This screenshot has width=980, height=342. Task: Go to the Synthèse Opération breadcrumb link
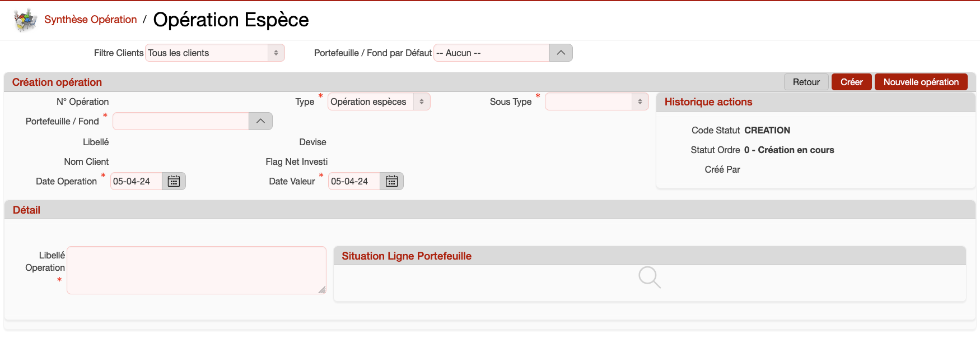(x=90, y=20)
